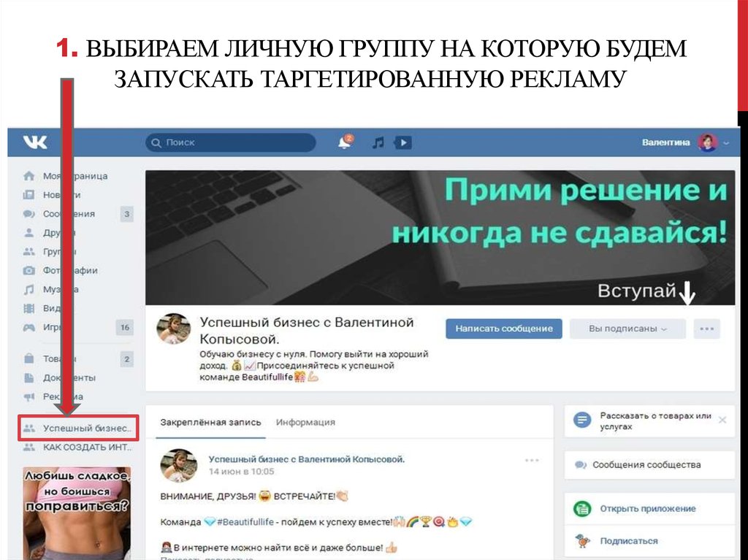Open the notifications bell icon

345,142
